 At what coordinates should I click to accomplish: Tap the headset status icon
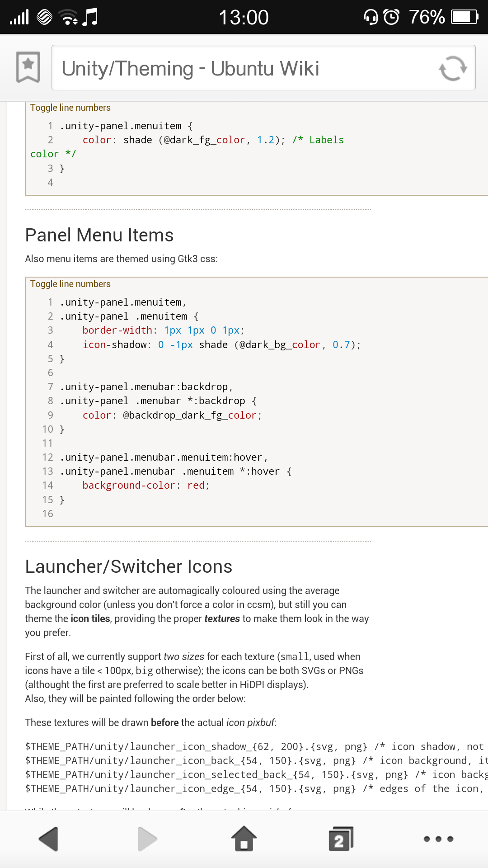(371, 17)
